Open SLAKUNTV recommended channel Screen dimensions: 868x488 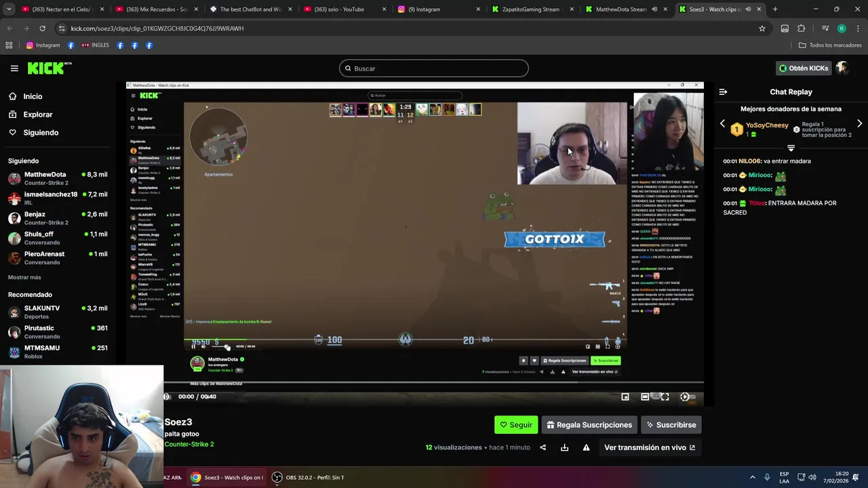click(58, 312)
